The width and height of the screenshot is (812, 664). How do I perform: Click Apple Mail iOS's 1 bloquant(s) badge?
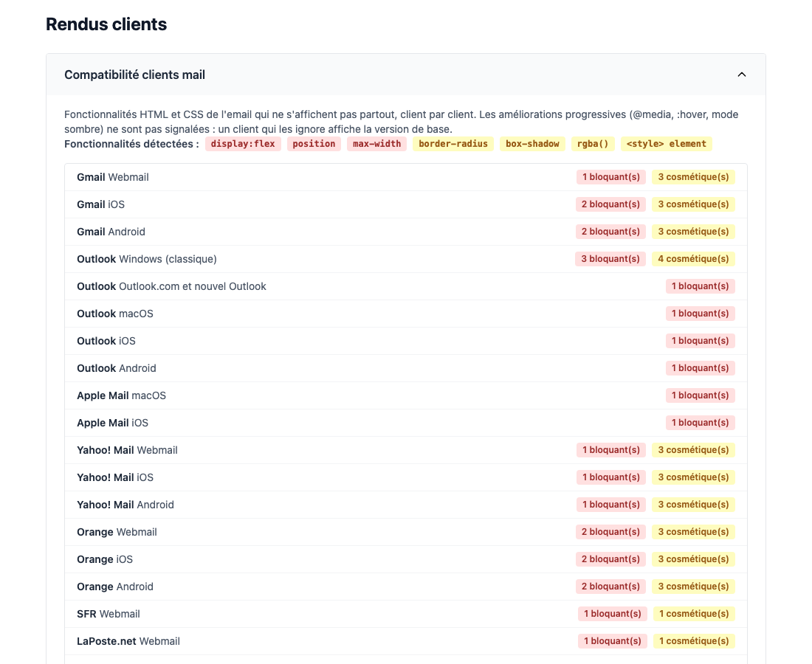pos(700,423)
